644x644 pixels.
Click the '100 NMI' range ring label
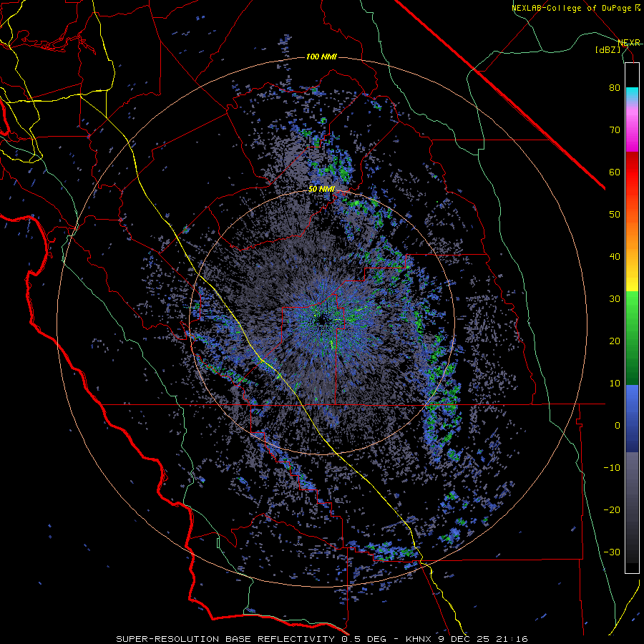click(x=321, y=57)
